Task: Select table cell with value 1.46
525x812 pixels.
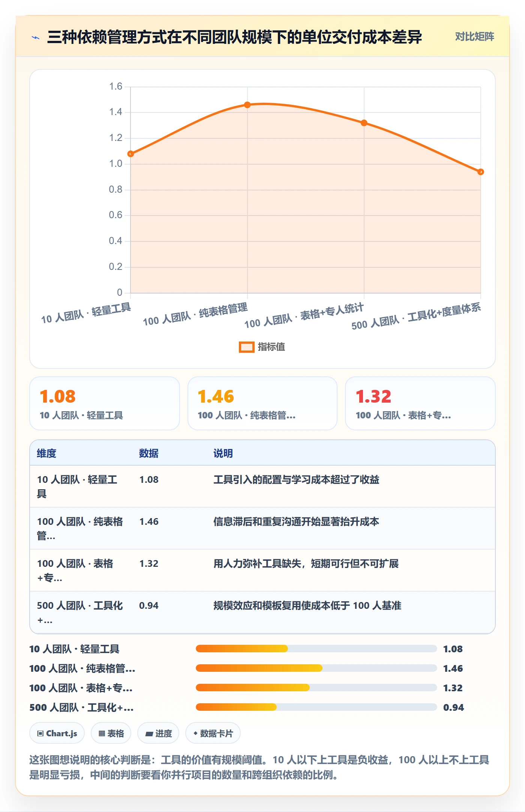Action: click(x=149, y=521)
